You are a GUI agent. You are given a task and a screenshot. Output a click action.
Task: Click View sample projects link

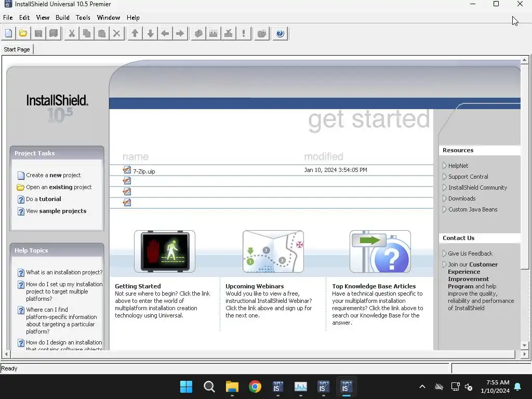click(56, 211)
